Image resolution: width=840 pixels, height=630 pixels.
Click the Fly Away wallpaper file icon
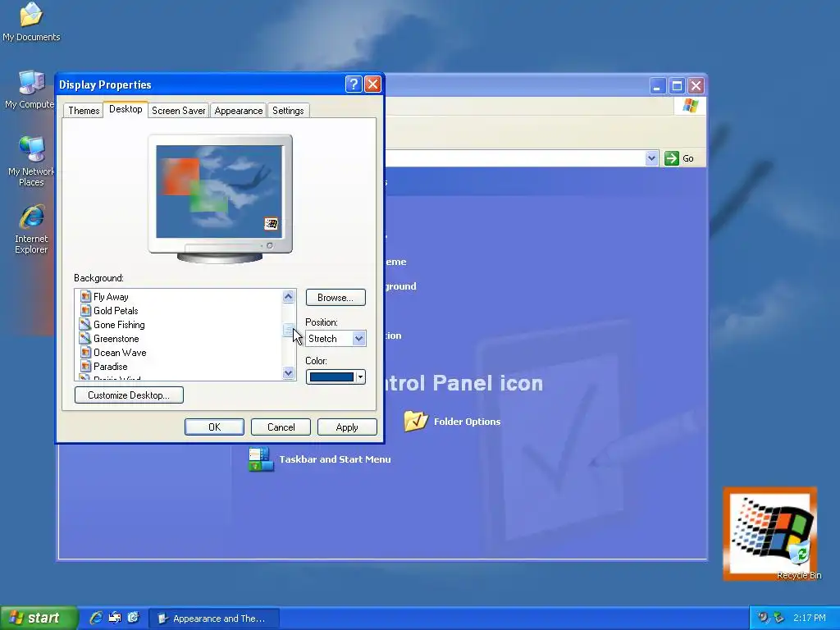pyautogui.click(x=85, y=296)
